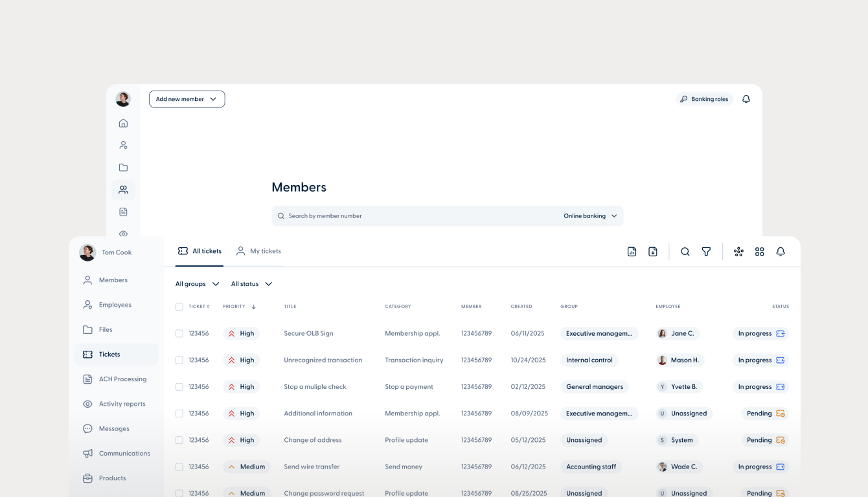Switch to the My tickets tab
Screen dimensions: 868x497
pos(258,251)
